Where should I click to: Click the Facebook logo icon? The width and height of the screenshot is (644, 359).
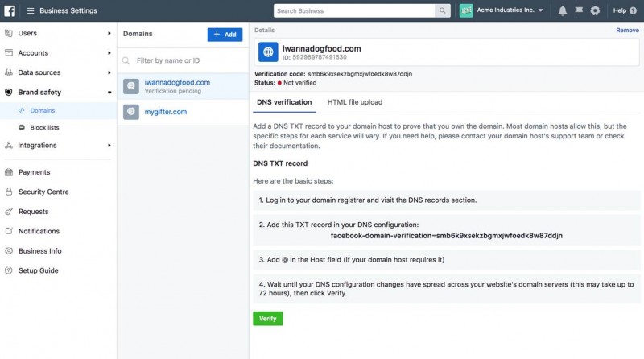(10, 10)
